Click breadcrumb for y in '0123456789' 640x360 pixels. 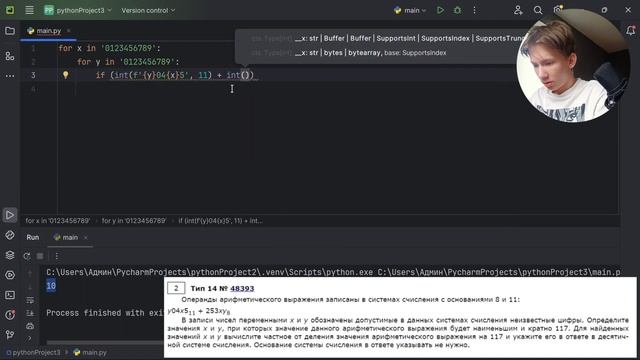tap(134, 221)
